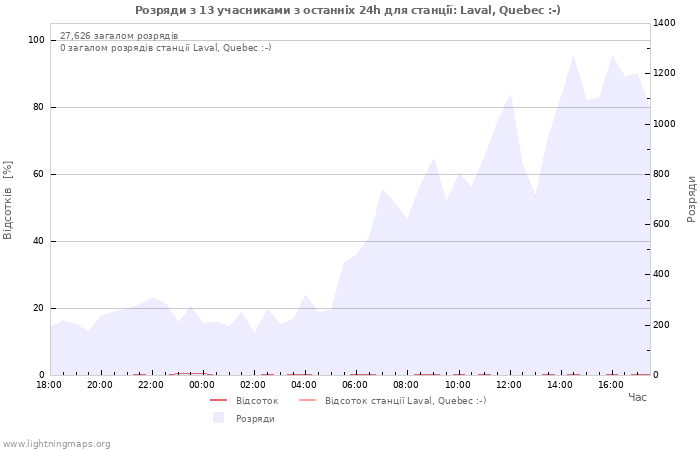Select the 16:00 time axis tick

(x=611, y=384)
